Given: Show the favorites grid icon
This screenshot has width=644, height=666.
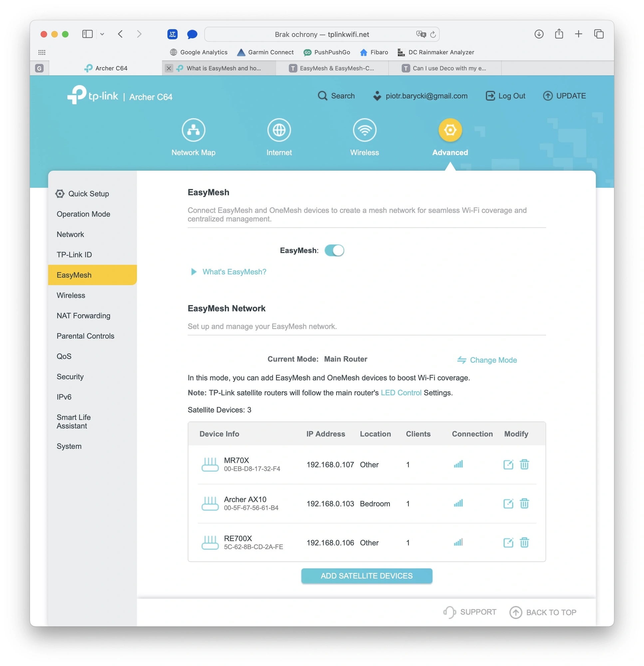Looking at the screenshot, I should (42, 52).
